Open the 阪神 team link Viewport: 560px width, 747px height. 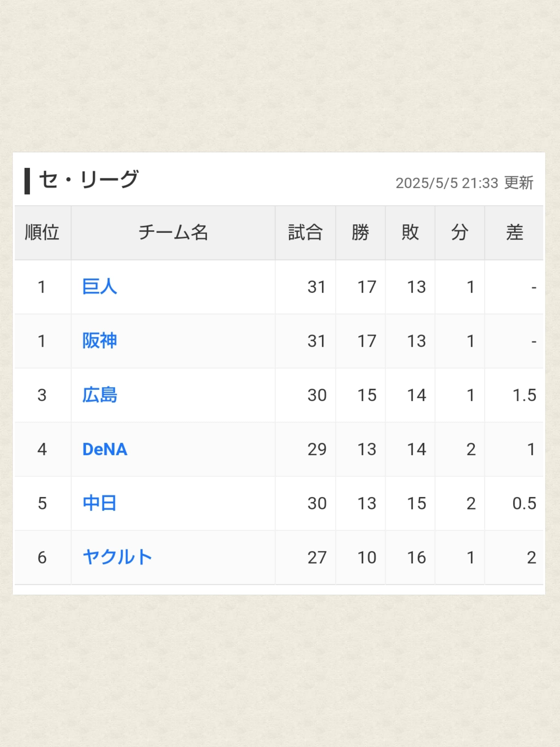100,341
